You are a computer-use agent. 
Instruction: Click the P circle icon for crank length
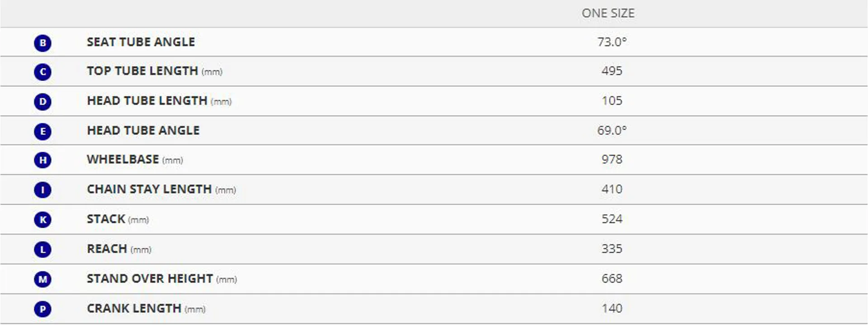coord(42,309)
